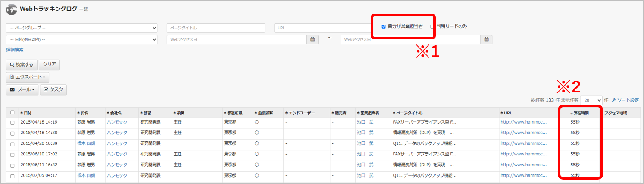This screenshot has height=184, width=644.
Task: Open the 詳細検索 link
Action: pyautogui.click(x=15, y=50)
